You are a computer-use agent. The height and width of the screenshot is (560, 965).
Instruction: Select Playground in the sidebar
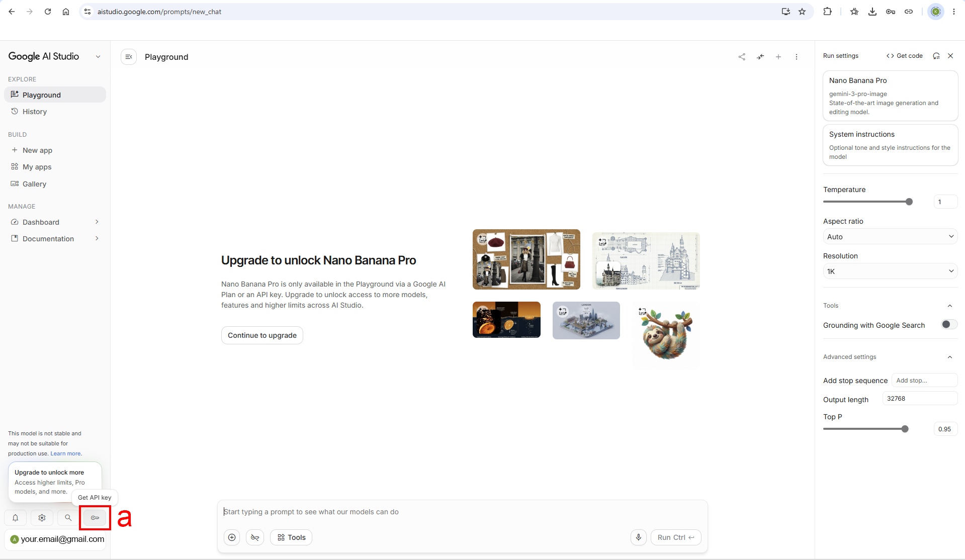pyautogui.click(x=55, y=95)
